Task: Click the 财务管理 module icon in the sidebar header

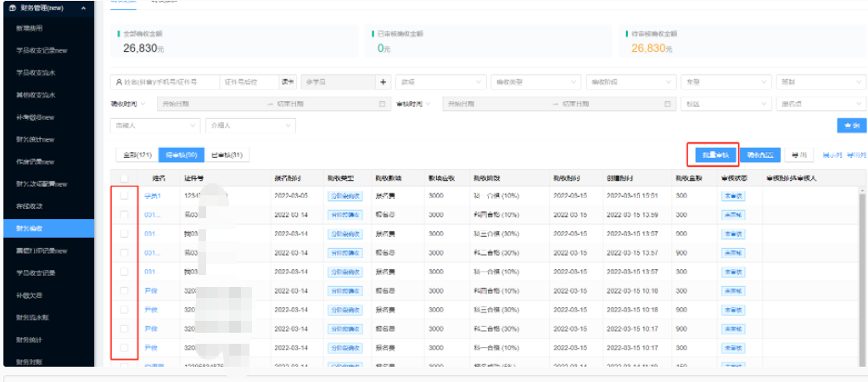Action: (x=12, y=8)
